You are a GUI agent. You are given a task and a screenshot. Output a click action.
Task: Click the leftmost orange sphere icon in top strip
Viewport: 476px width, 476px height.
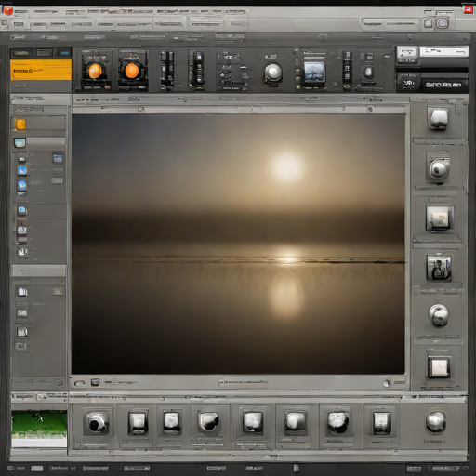95,71
